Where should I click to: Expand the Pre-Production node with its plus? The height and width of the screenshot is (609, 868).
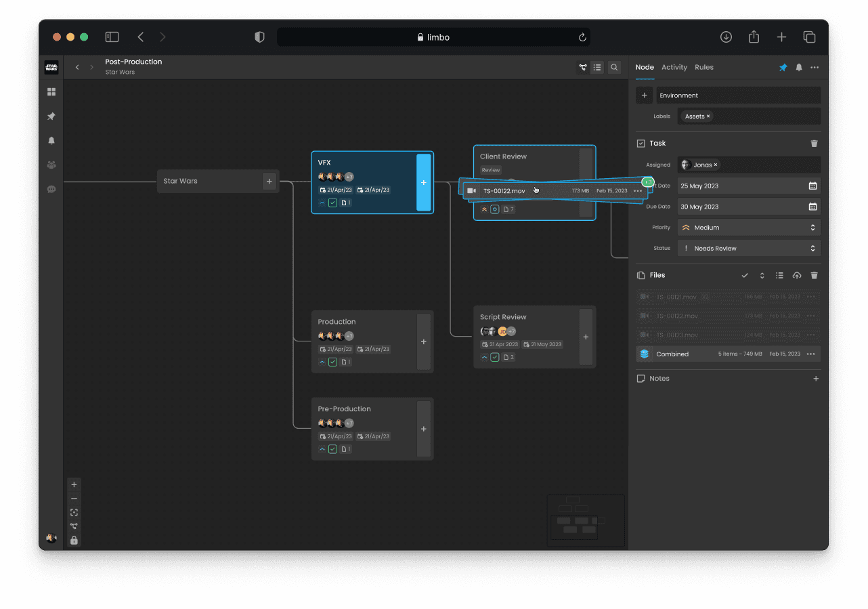pyautogui.click(x=424, y=429)
